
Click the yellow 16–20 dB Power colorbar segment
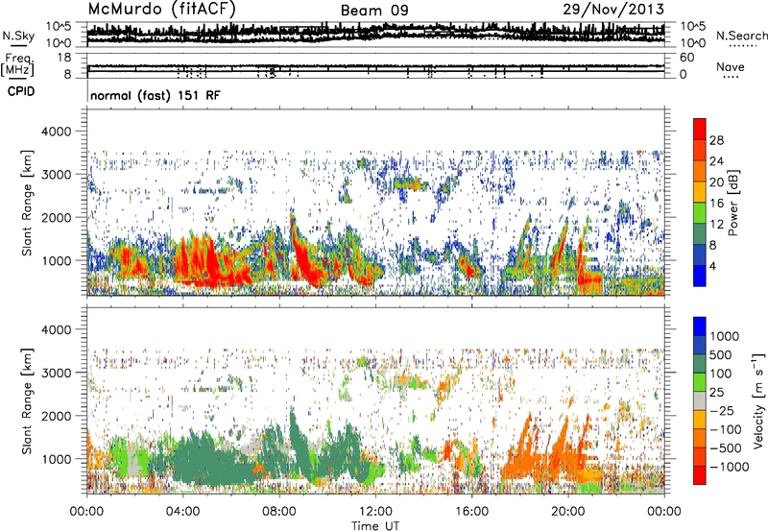(x=700, y=193)
